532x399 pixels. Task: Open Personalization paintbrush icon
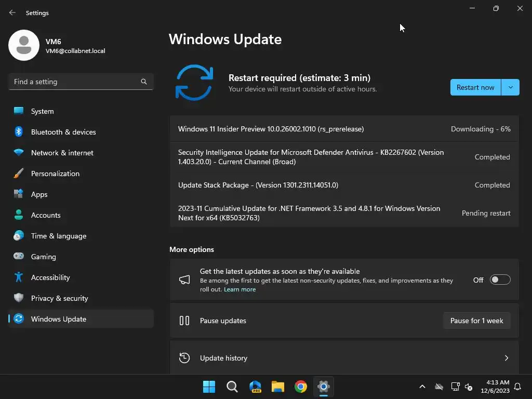(x=19, y=174)
